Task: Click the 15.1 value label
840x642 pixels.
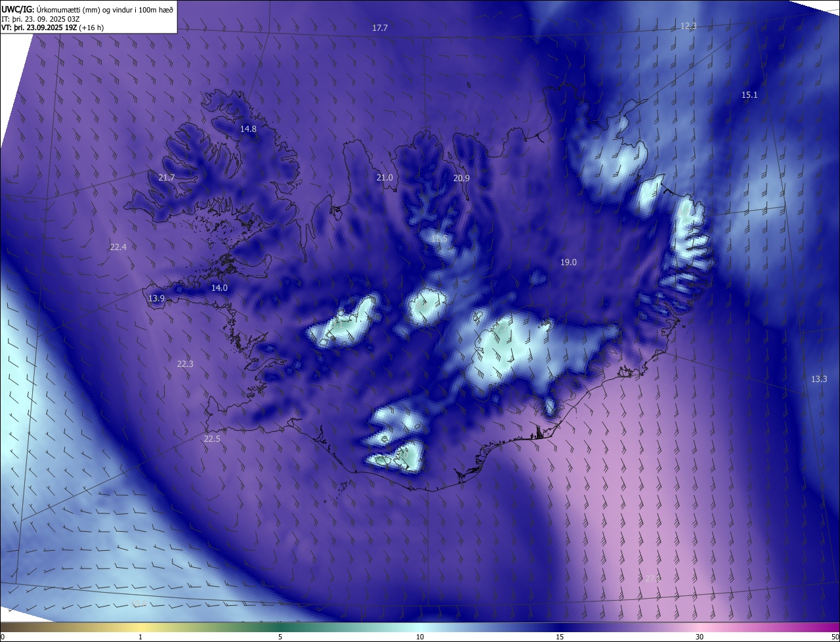Action: (749, 95)
